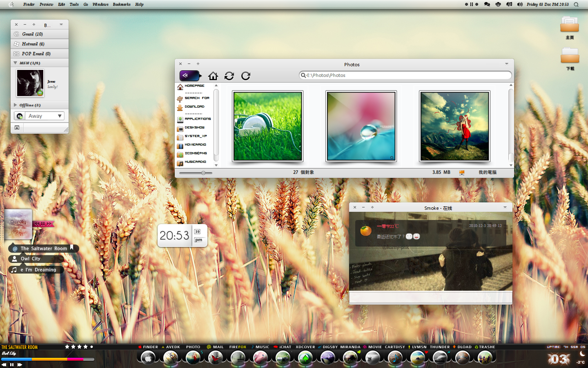
Task: Toggle the bookmark on The Saltwater Room
Action: [72, 247]
